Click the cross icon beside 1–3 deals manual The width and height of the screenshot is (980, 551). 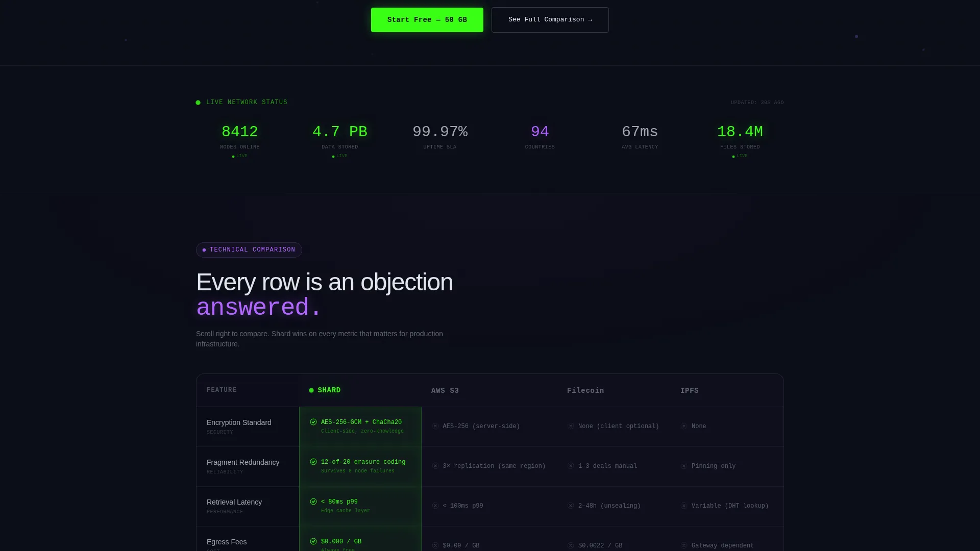(571, 466)
